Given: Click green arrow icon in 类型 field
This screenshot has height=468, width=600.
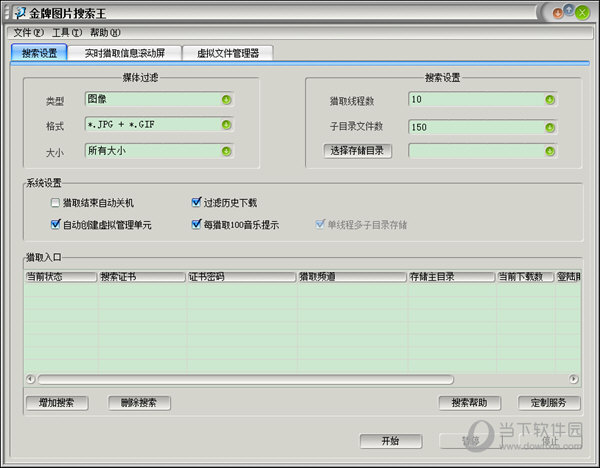Looking at the screenshot, I should [x=226, y=99].
